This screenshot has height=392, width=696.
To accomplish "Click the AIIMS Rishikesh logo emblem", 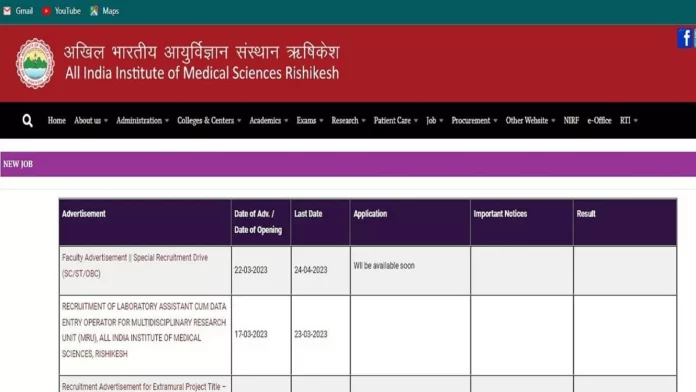I will [35, 63].
